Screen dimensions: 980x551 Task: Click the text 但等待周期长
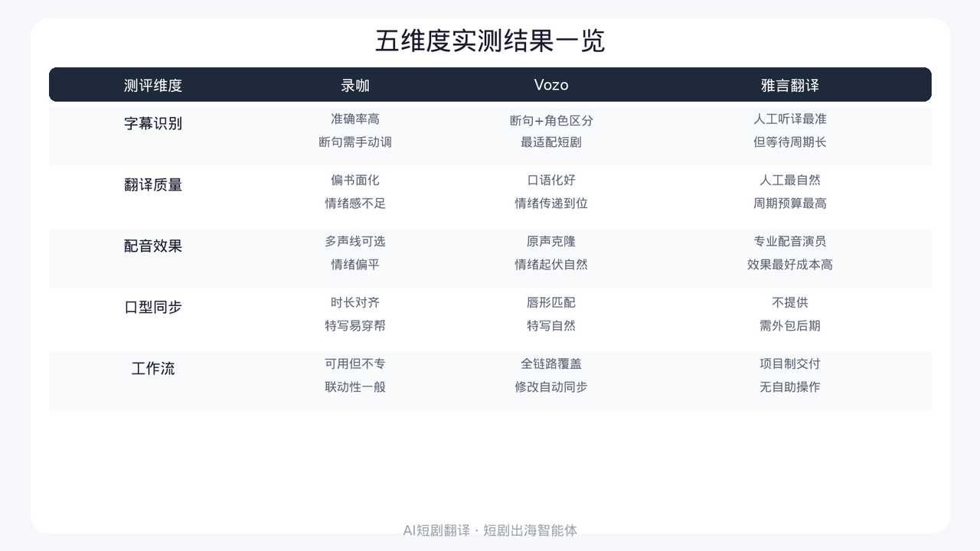(790, 142)
